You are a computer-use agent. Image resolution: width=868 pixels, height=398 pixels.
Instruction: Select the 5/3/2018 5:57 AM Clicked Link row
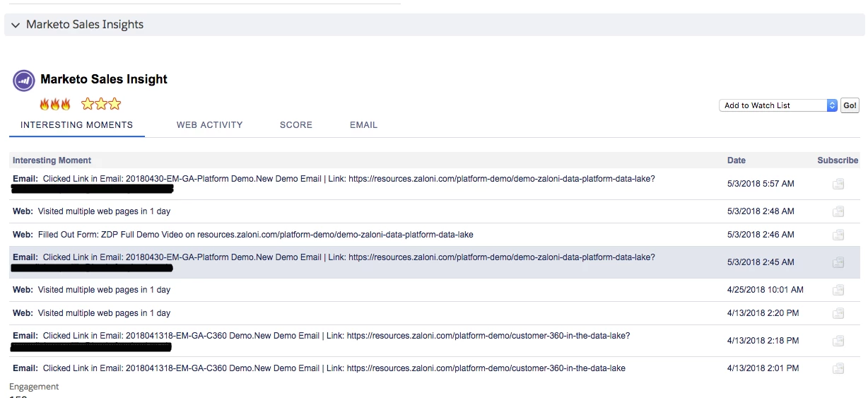[x=435, y=184]
